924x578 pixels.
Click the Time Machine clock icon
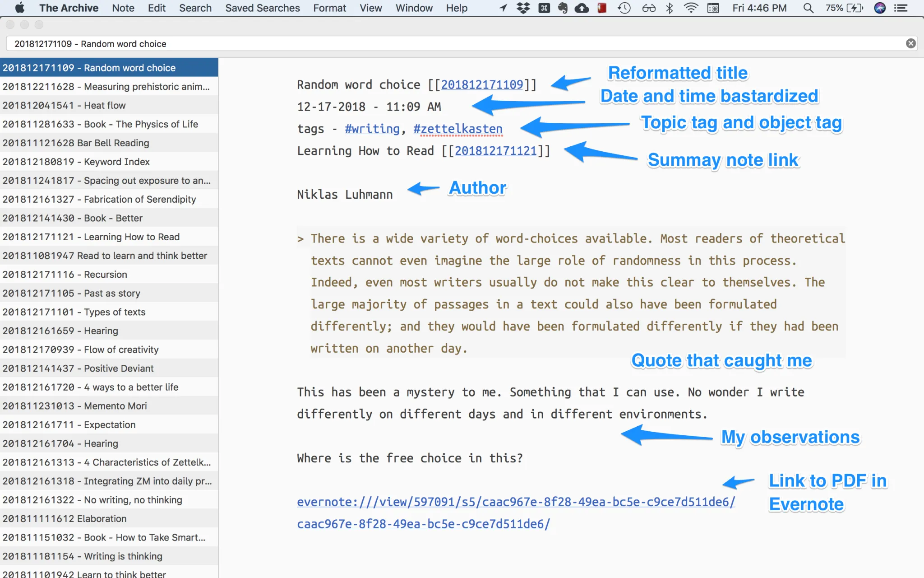[x=624, y=8]
